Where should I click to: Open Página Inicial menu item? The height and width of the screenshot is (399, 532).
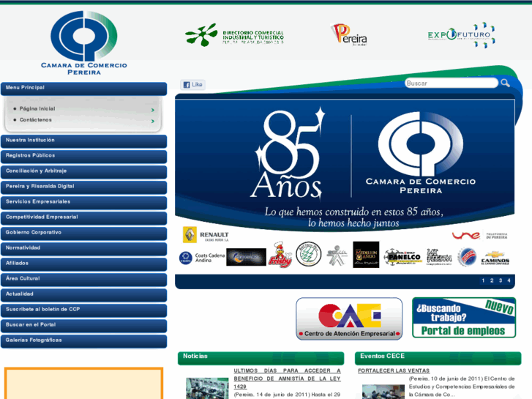(x=37, y=108)
